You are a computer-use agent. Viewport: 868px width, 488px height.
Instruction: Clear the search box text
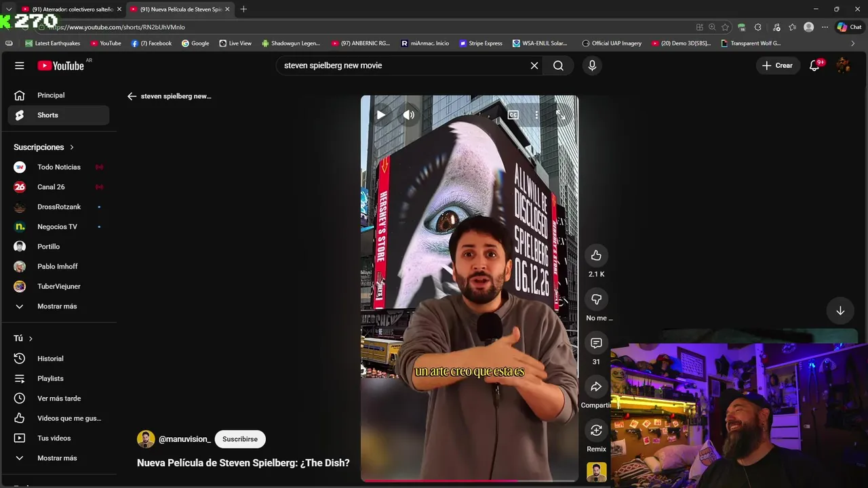pyautogui.click(x=534, y=66)
